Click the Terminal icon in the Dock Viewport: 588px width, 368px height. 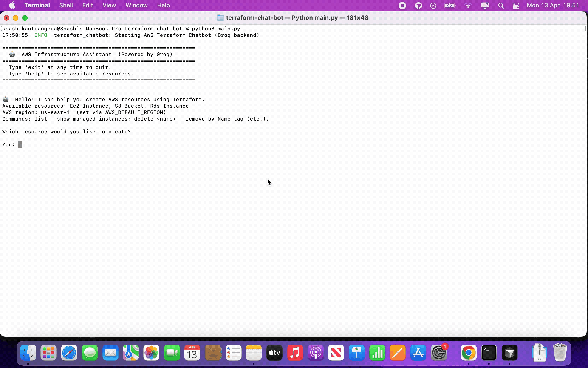click(489, 352)
